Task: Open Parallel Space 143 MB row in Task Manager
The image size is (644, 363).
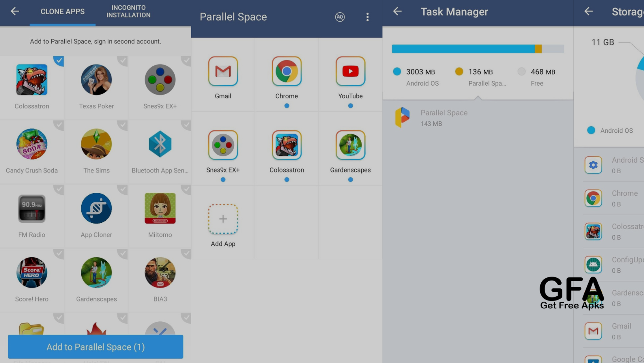Action: click(478, 117)
